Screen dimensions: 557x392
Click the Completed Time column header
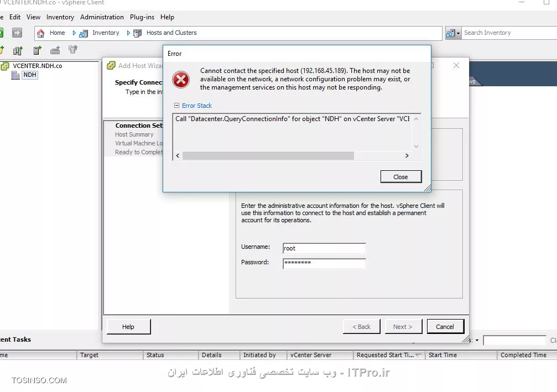click(x=527, y=355)
